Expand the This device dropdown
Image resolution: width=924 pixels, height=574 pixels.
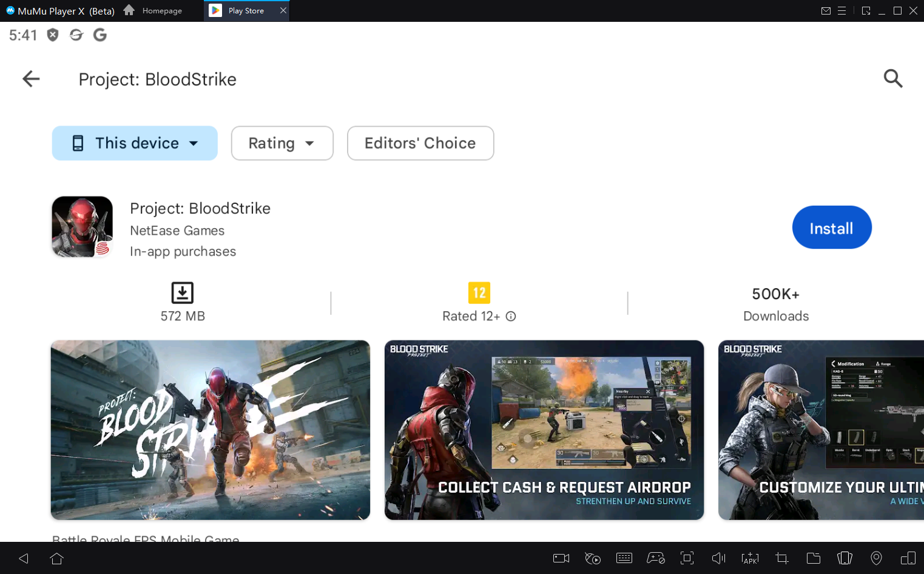point(135,143)
